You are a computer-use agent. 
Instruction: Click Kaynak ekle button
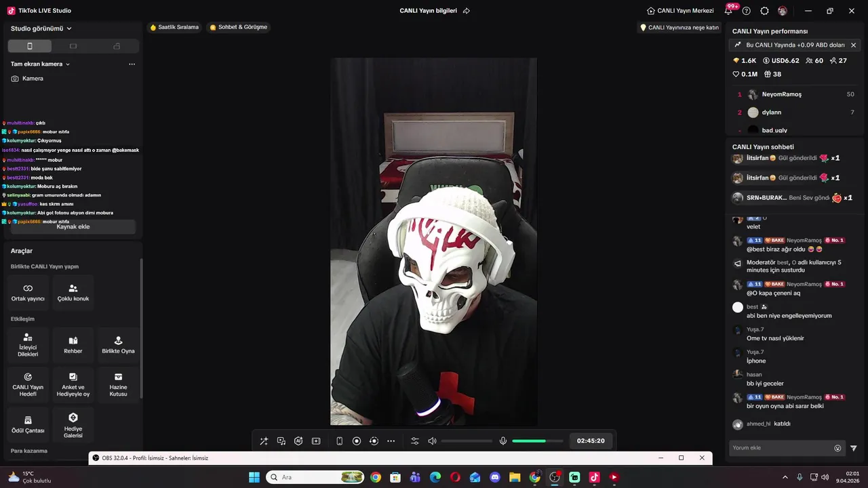click(73, 226)
